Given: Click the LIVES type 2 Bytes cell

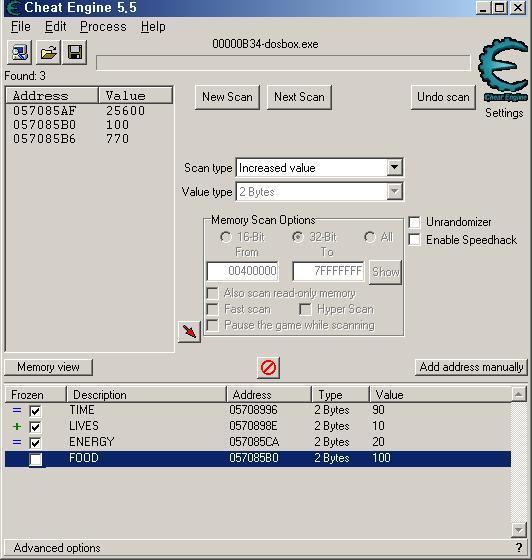Looking at the screenshot, I should [x=332, y=426].
